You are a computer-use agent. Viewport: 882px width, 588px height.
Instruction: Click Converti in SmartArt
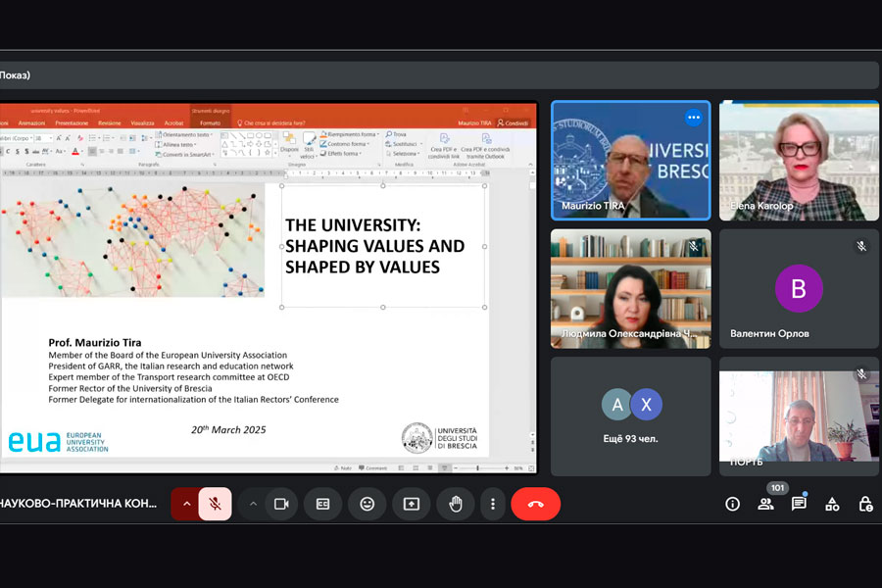point(184,154)
